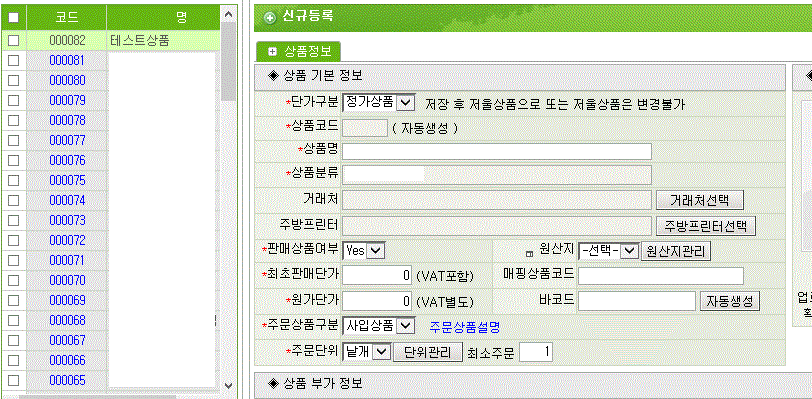
Task: Select product code 000070
Action: [x=67, y=280]
